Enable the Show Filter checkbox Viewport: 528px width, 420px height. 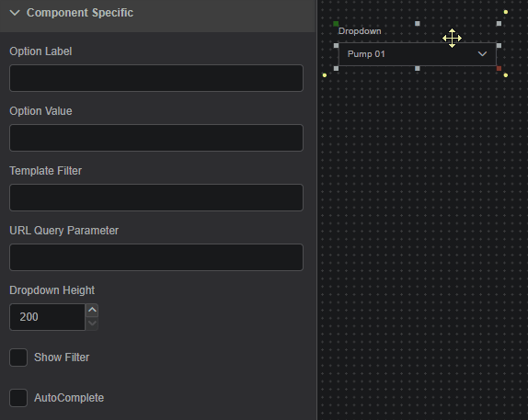pos(18,358)
